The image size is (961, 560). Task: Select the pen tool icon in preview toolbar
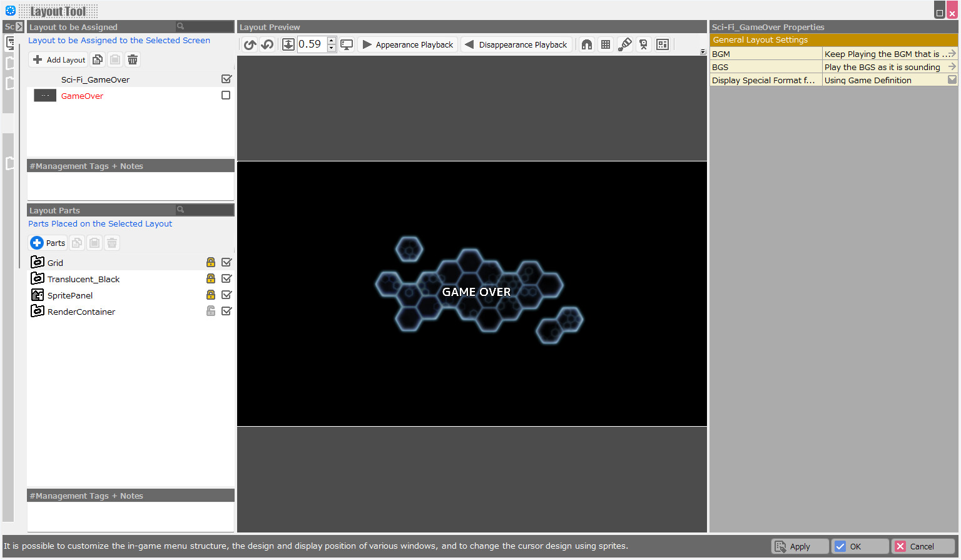coord(624,44)
